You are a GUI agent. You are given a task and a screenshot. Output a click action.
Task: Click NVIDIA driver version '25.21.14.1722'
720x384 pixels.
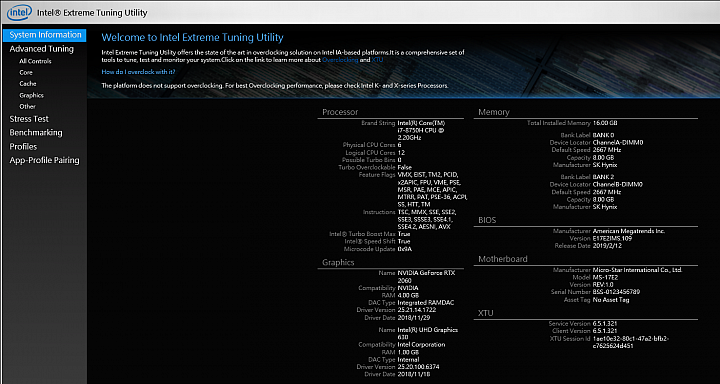[x=416, y=310]
